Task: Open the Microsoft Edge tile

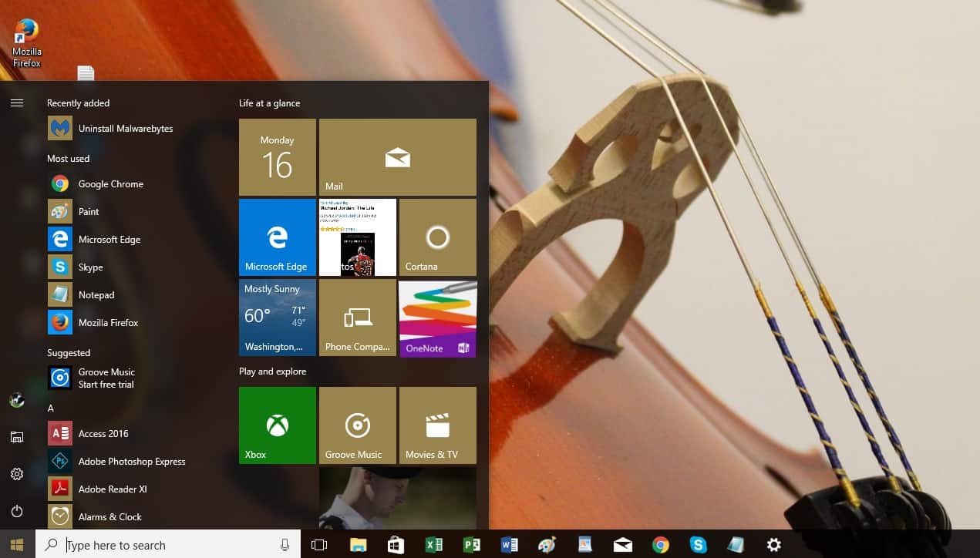Action: (x=278, y=237)
